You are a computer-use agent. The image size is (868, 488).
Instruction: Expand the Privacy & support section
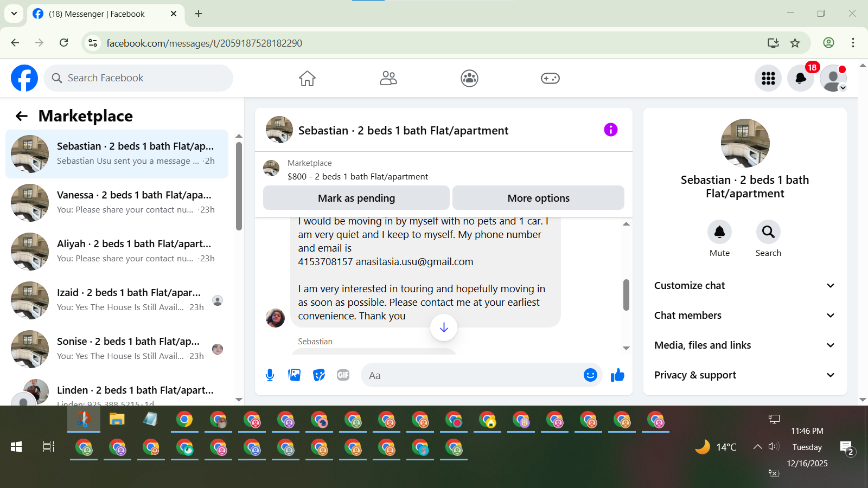(x=745, y=375)
